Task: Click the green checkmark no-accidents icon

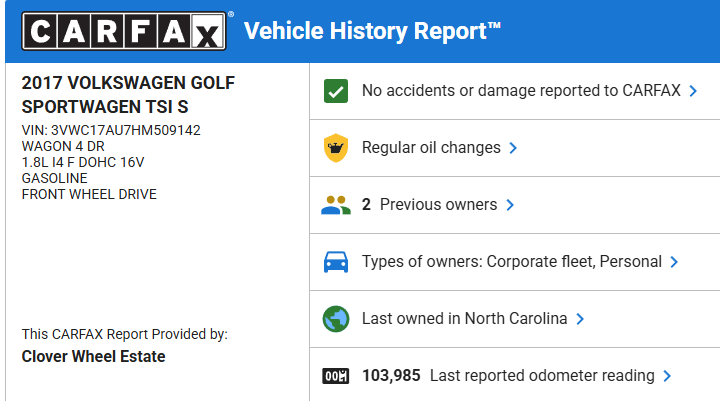Action: (x=336, y=91)
